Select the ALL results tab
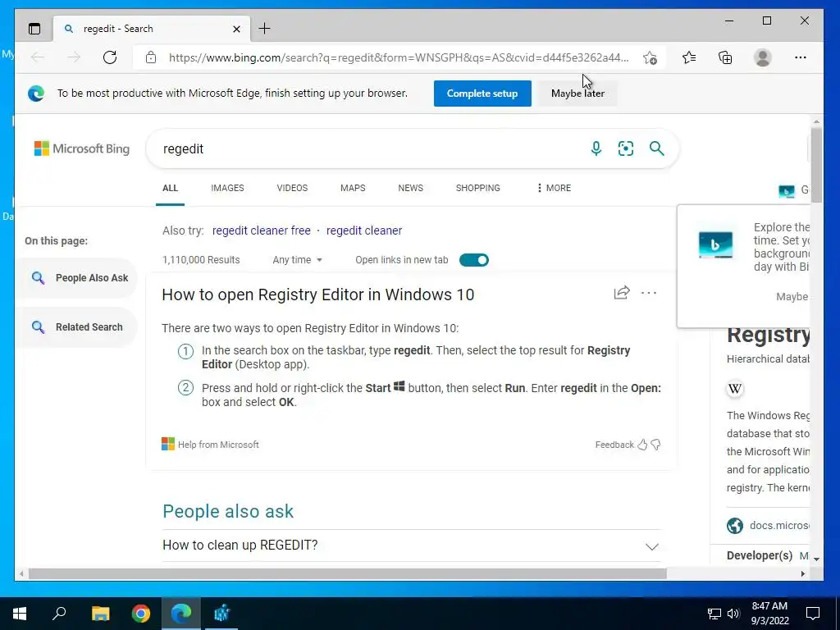This screenshot has width=840, height=630. (x=171, y=188)
